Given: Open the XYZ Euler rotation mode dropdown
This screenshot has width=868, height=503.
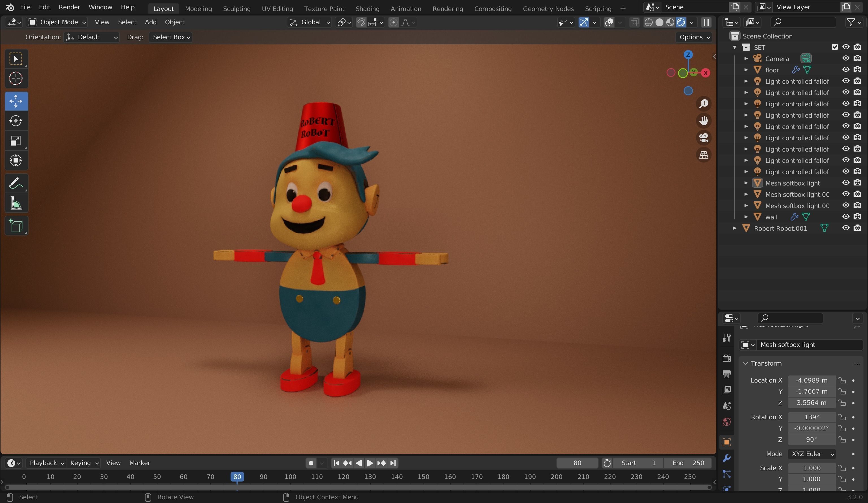Looking at the screenshot, I should click(811, 454).
